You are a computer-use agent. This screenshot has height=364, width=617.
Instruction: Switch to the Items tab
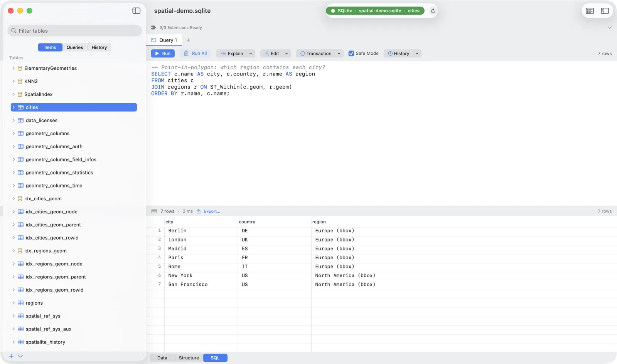click(x=50, y=47)
